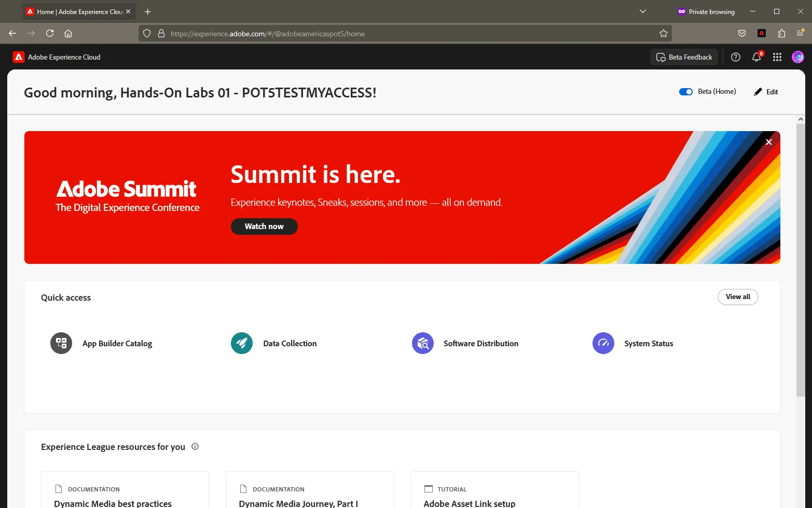
Task: Open the Data Collection rocket icon
Action: click(242, 343)
